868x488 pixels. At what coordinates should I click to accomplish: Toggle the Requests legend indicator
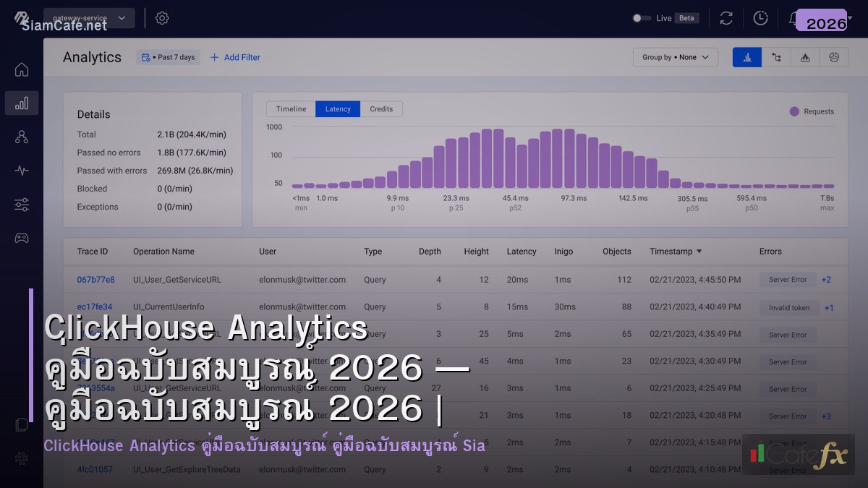click(x=793, y=111)
